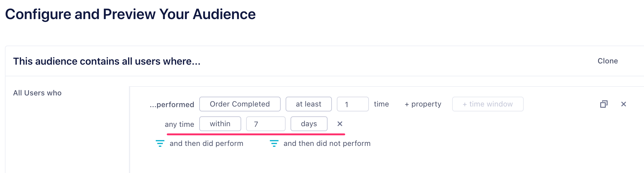644x173 pixels.
Task: Click funnel icon beside 'and then did not perform'
Action: click(274, 143)
